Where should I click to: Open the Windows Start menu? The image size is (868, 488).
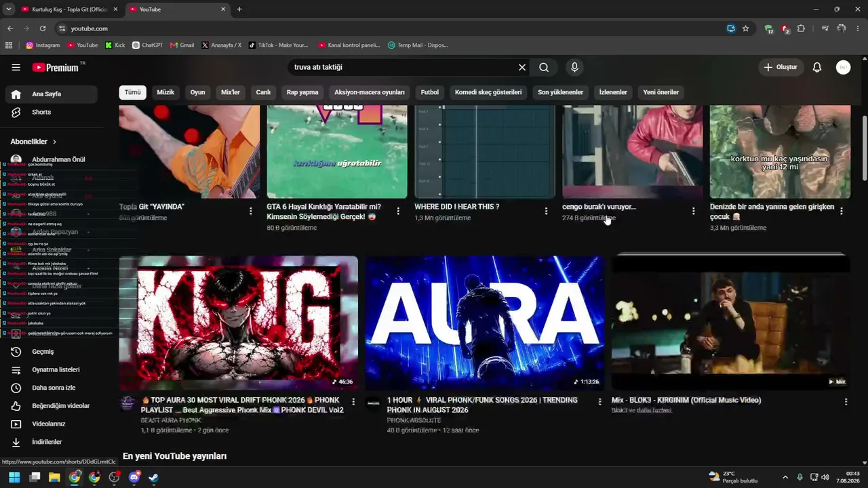coord(14,477)
